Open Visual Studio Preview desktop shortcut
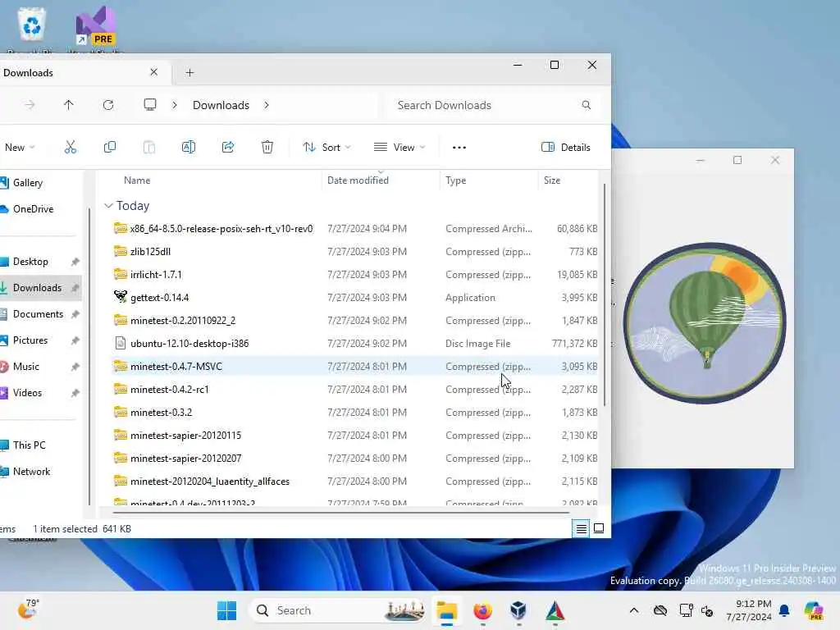This screenshot has width=840, height=630. [96, 28]
